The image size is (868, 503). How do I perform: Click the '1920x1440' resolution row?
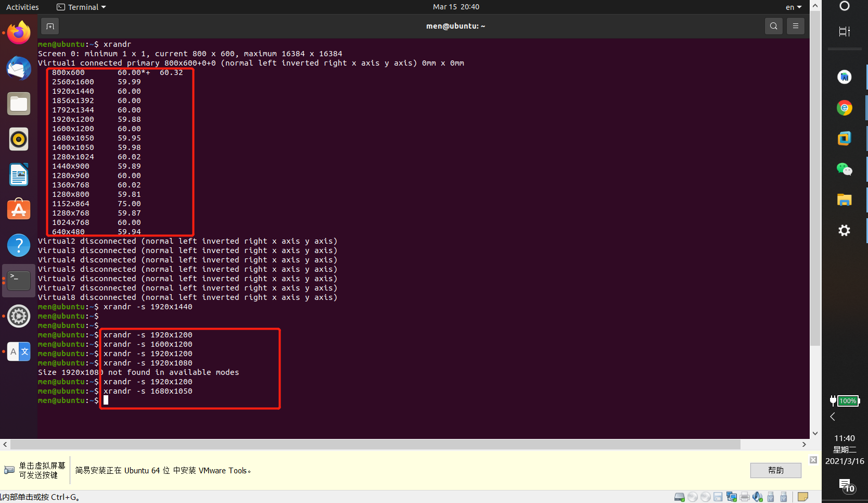tap(96, 91)
